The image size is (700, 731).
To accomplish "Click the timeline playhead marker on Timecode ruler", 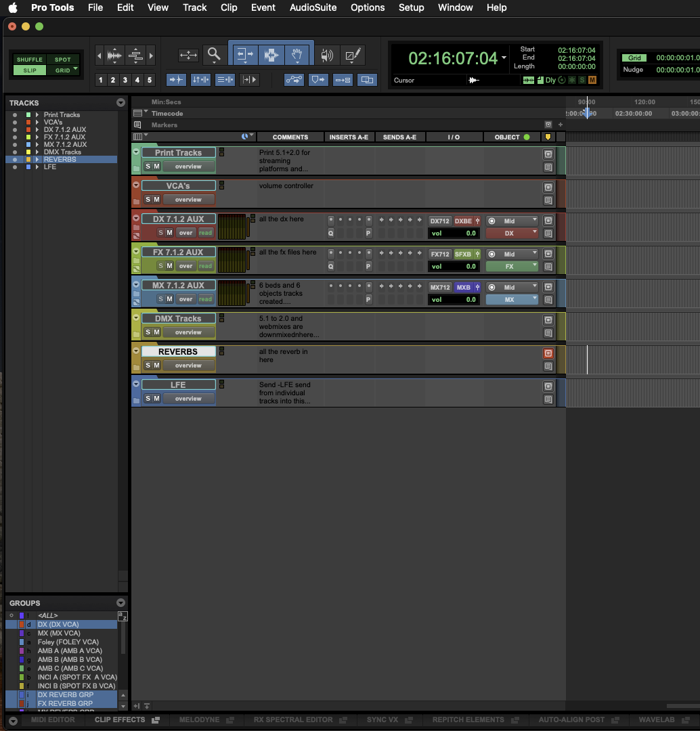I will pyautogui.click(x=587, y=112).
